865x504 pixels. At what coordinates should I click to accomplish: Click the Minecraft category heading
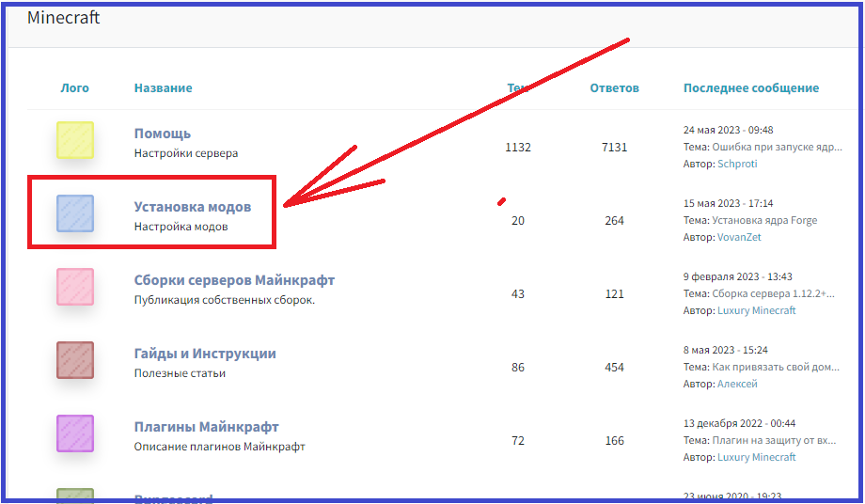click(63, 18)
